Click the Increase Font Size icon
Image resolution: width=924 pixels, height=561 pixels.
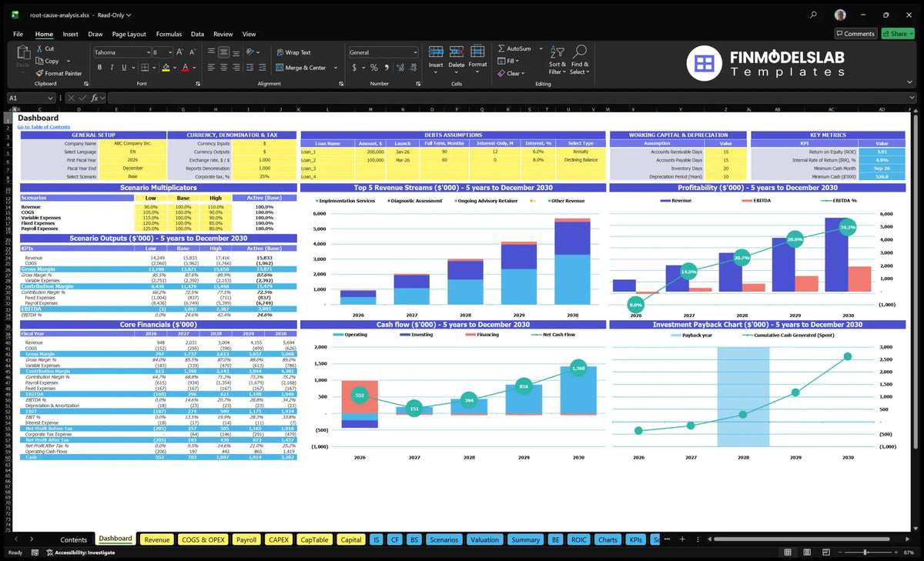tap(181, 52)
